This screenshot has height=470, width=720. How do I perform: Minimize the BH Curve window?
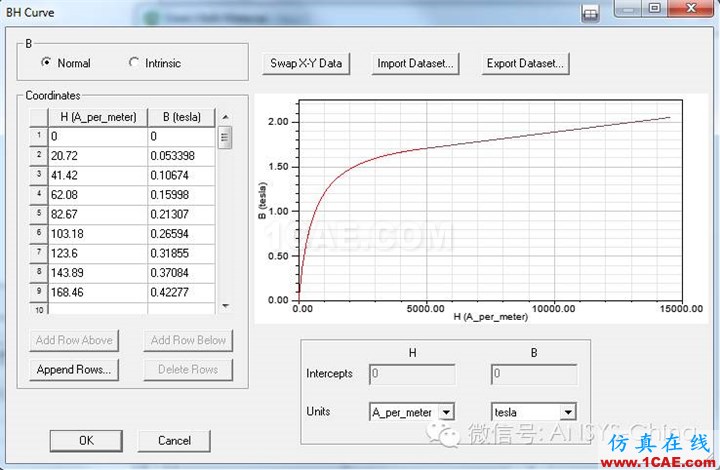629,8
